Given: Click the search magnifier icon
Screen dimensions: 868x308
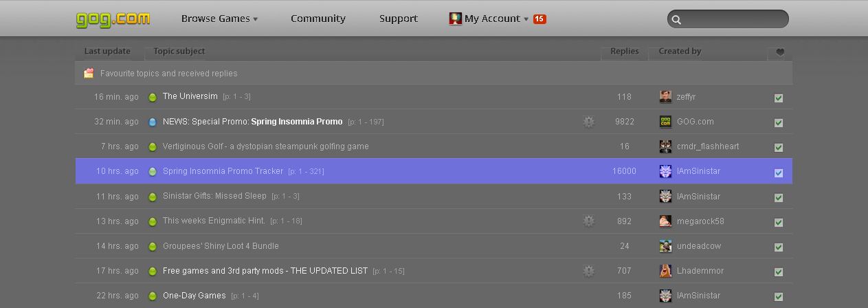Looking at the screenshot, I should 676,20.
